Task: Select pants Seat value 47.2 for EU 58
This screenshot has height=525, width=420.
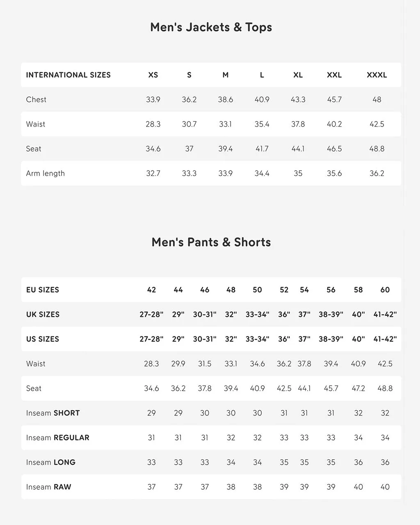Action: tap(358, 388)
